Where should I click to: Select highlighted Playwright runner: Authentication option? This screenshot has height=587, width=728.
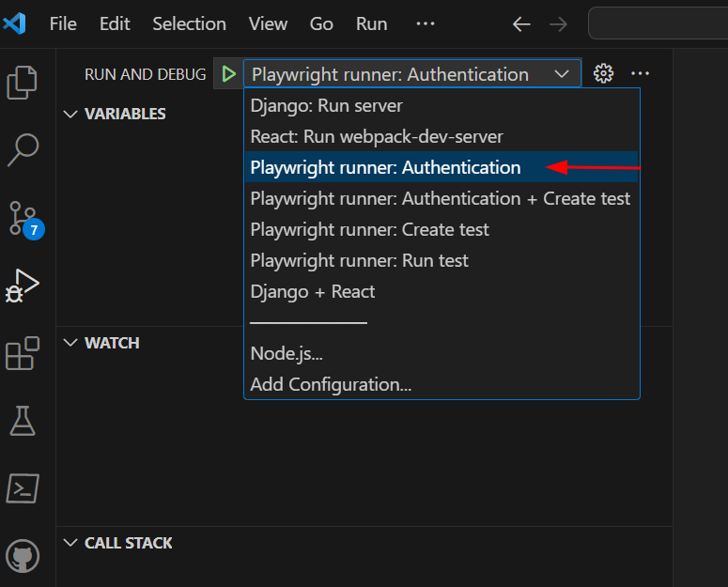[441, 167]
